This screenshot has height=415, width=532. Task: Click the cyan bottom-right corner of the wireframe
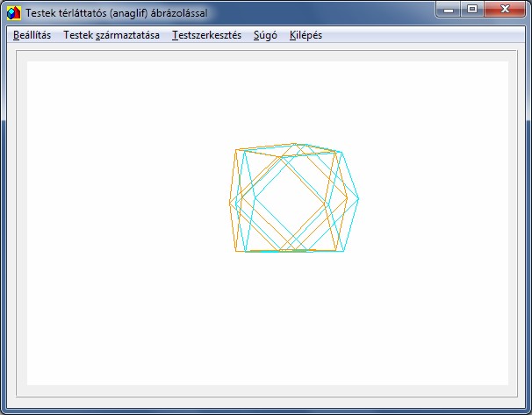coord(344,251)
